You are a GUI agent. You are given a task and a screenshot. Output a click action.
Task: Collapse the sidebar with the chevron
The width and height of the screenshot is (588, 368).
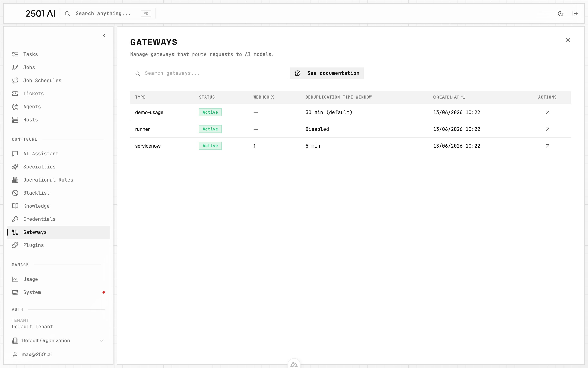(x=104, y=36)
